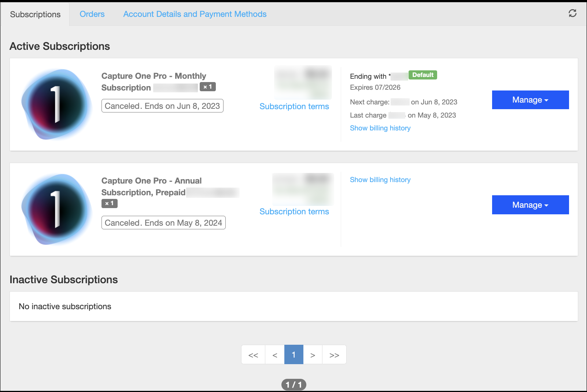587x392 pixels.
Task: Select page 1 in pagination
Action: point(294,355)
